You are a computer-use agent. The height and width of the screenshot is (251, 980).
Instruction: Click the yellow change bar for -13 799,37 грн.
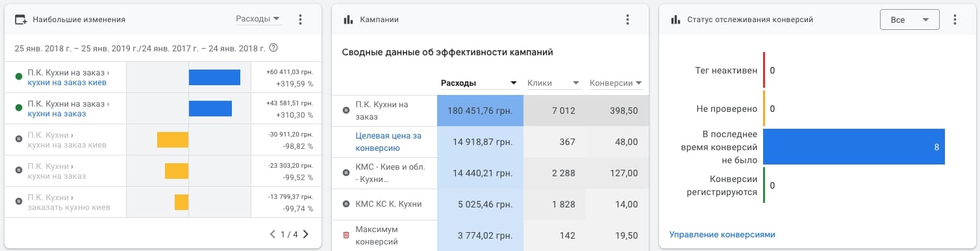pos(181,202)
